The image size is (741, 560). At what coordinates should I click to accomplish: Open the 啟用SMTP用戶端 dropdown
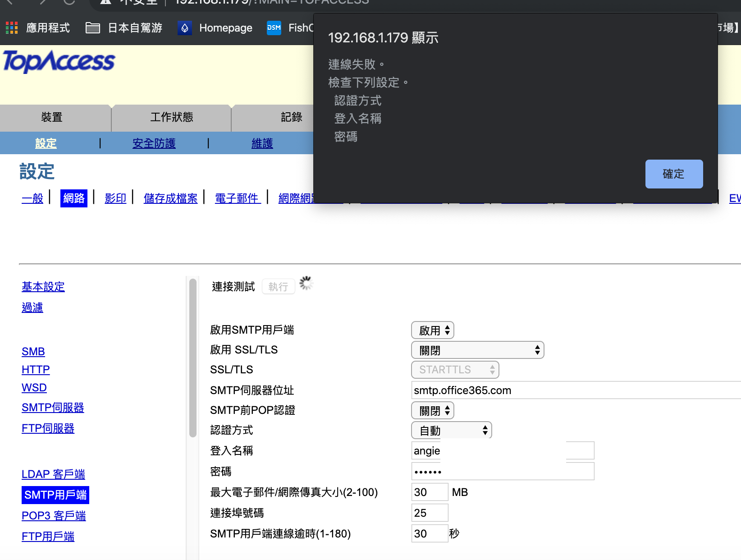coord(433,330)
